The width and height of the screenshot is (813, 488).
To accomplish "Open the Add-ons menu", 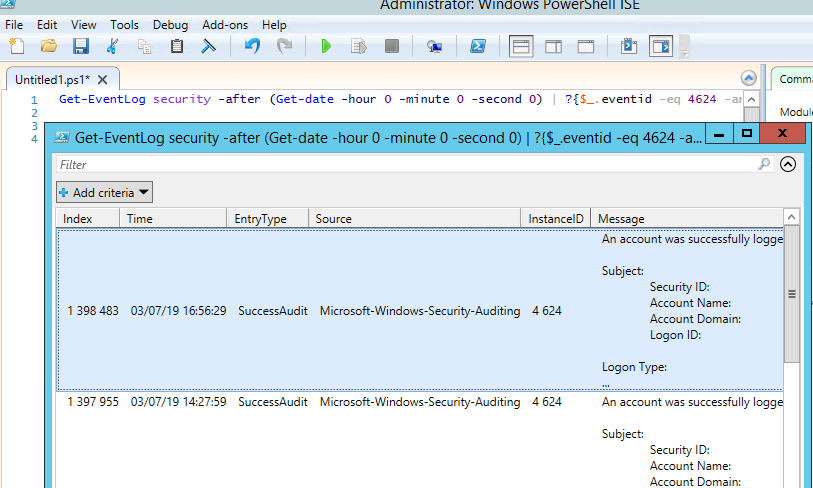I will pyautogui.click(x=225, y=25).
